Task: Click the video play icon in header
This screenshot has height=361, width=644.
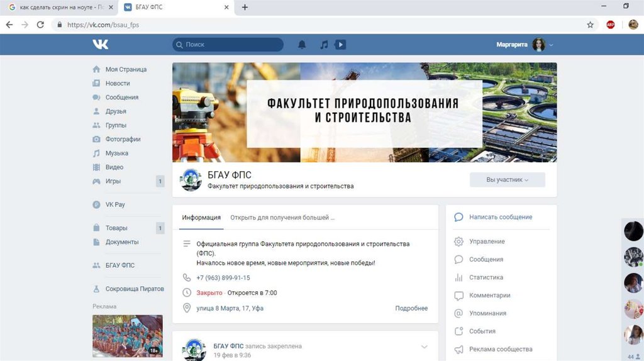Action: (340, 45)
